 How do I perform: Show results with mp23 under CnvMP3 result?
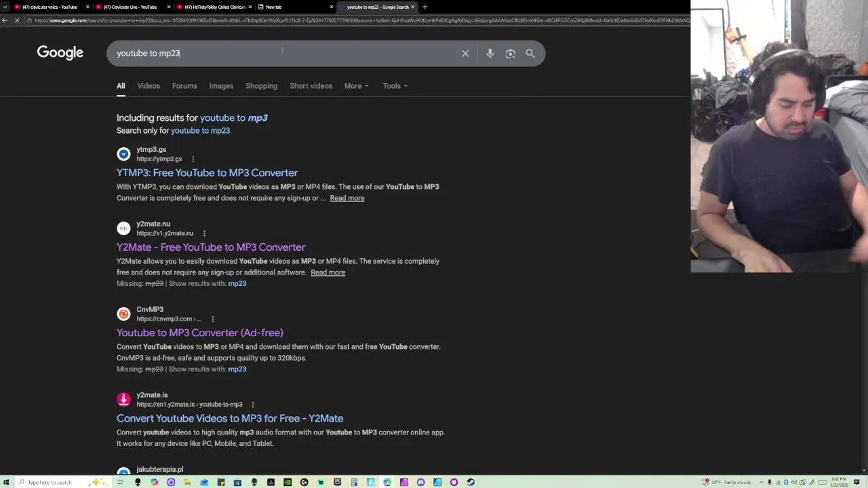point(237,369)
